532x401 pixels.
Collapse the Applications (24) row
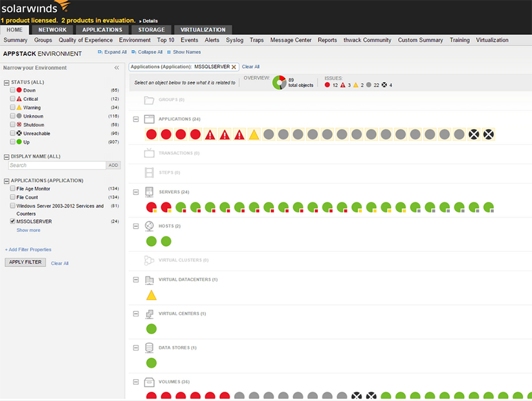[x=136, y=119]
